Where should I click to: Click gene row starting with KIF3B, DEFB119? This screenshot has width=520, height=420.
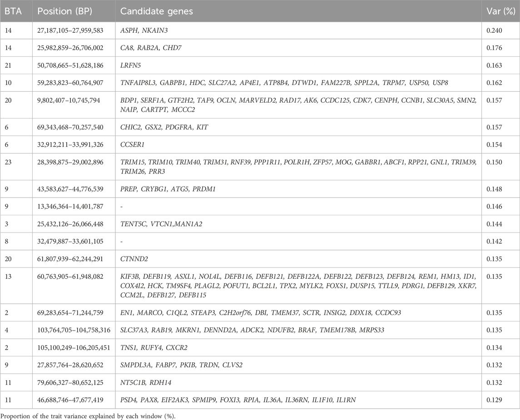(298, 286)
